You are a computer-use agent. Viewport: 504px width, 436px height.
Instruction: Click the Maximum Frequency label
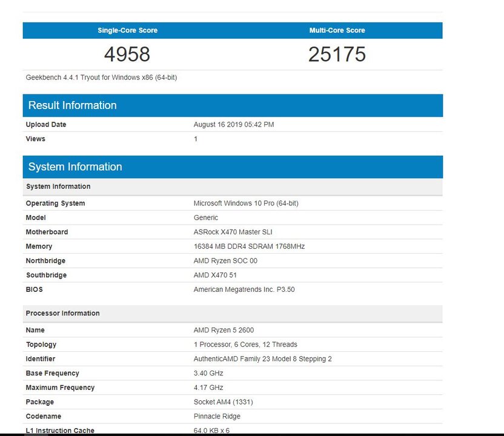point(60,388)
